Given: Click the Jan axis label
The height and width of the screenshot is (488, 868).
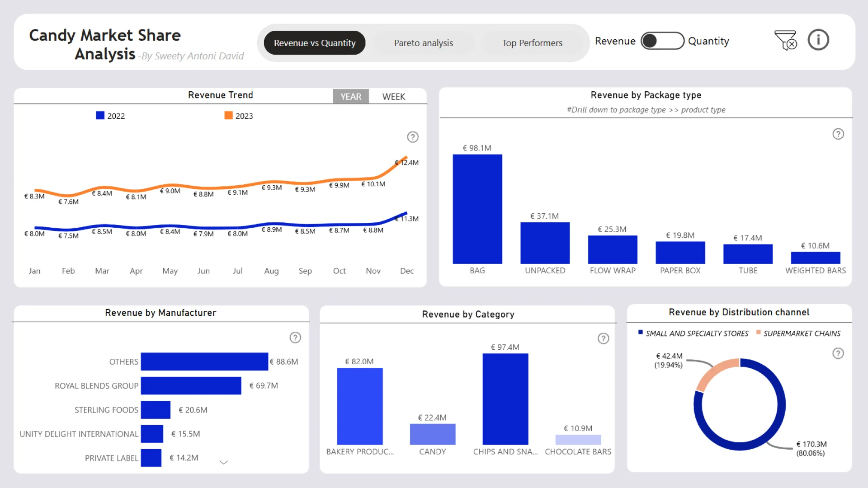Looking at the screenshot, I should 34,271.
